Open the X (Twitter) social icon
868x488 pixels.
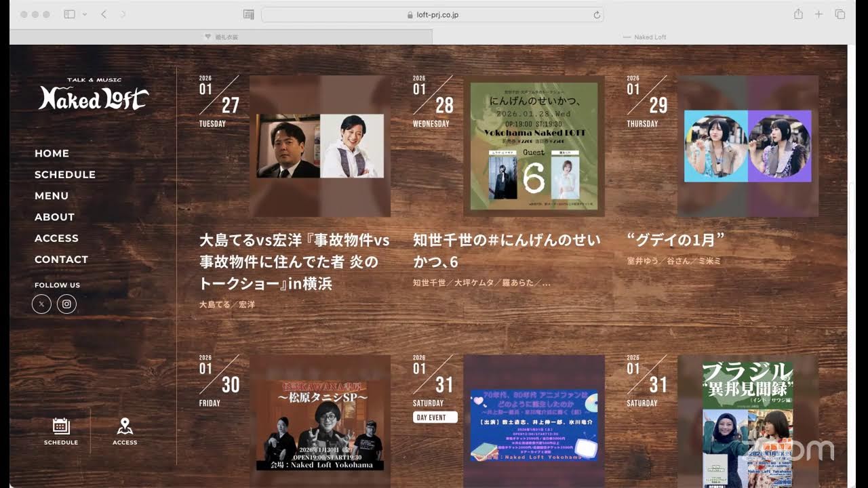pyautogui.click(x=41, y=304)
